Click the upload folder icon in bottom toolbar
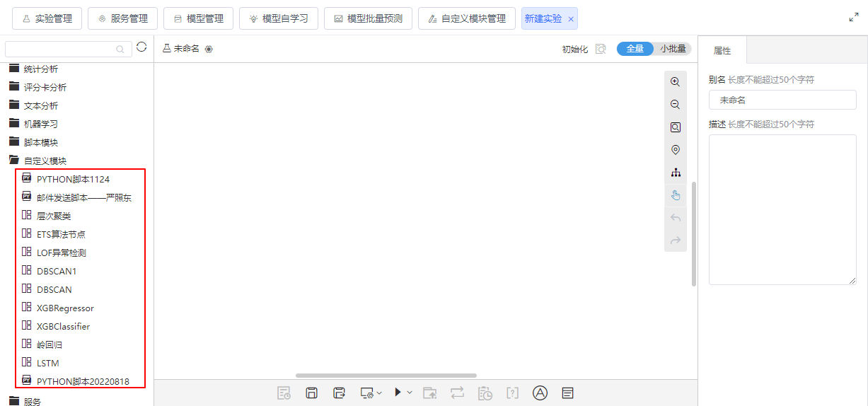The image size is (868, 406). [429, 393]
